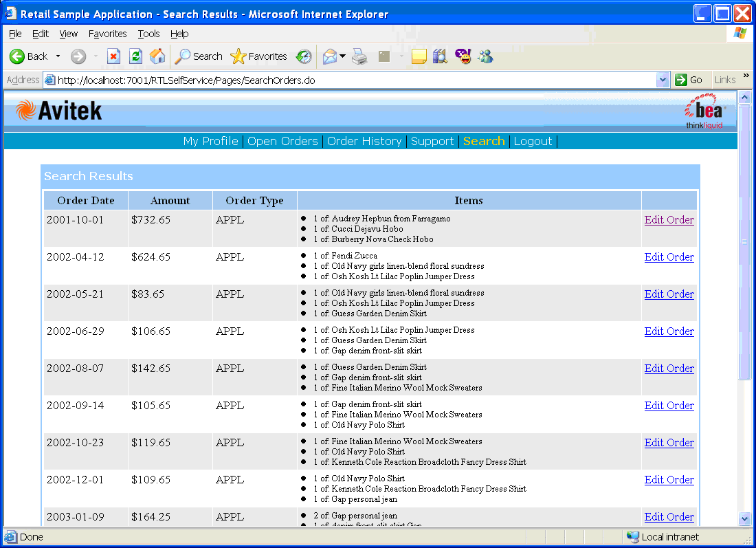Click the Avitek logo

(59, 111)
